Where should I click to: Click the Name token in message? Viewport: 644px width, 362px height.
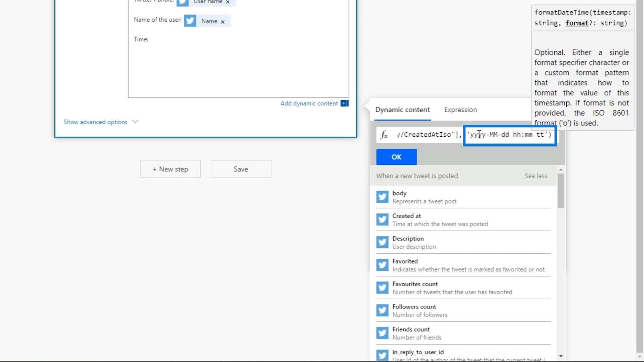[x=207, y=21]
